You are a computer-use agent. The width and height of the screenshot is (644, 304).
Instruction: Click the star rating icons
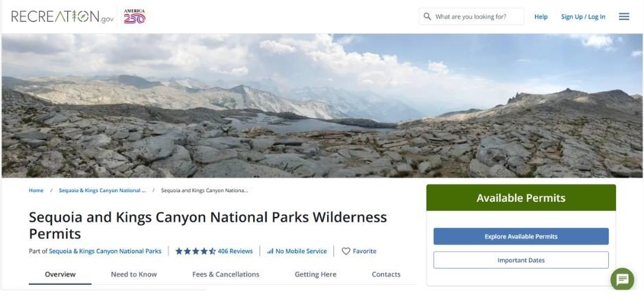tap(195, 251)
